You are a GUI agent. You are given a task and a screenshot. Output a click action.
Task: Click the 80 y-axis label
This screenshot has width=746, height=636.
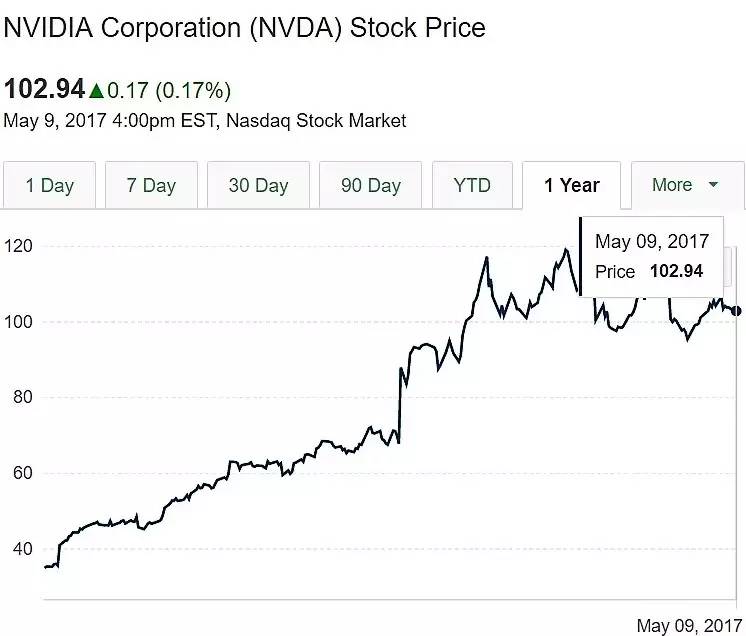coord(22,397)
